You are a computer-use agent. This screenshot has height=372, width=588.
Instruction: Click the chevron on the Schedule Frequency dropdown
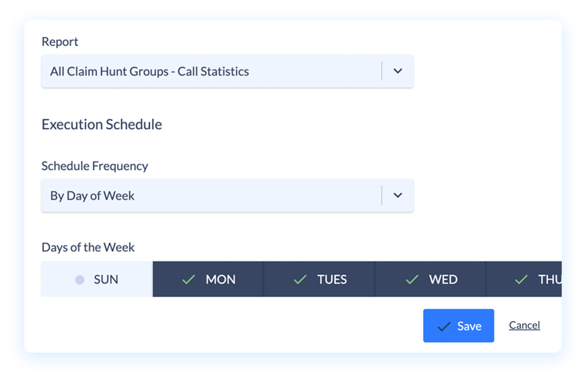click(x=398, y=195)
